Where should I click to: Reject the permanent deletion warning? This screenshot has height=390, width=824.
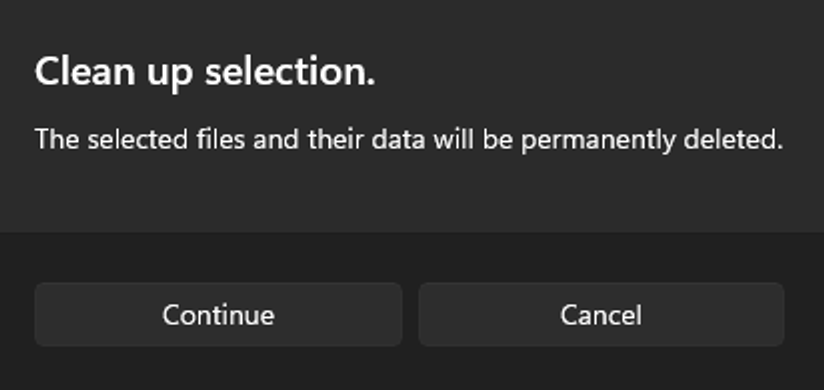tap(601, 314)
